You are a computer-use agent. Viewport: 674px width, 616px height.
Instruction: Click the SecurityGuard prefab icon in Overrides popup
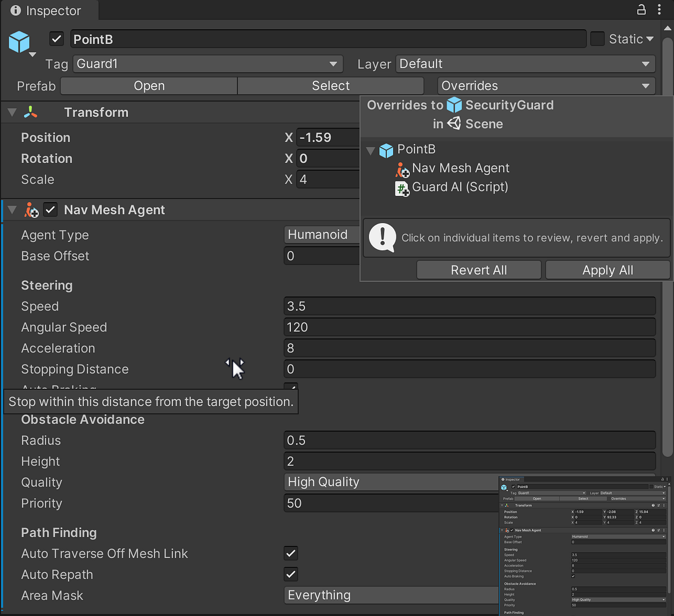454,105
